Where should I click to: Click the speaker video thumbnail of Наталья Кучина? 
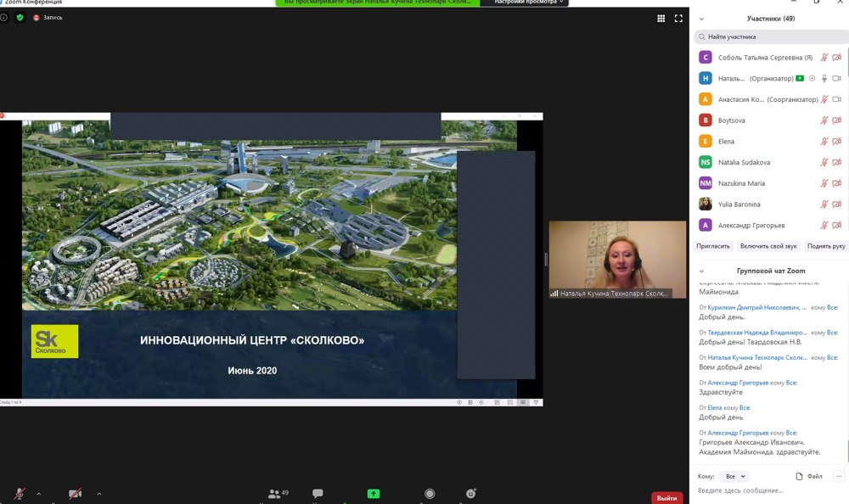coord(617,260)
